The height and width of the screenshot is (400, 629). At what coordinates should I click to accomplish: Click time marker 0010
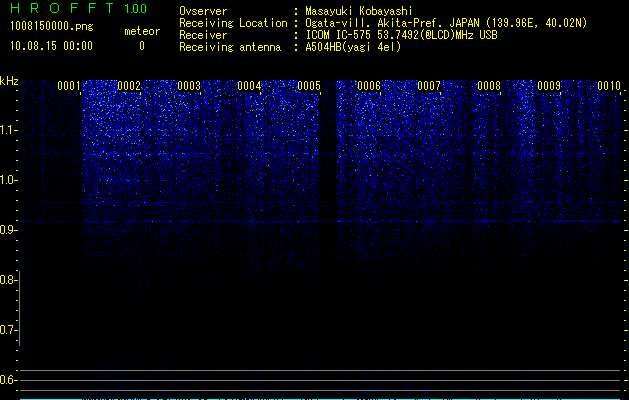609,86
